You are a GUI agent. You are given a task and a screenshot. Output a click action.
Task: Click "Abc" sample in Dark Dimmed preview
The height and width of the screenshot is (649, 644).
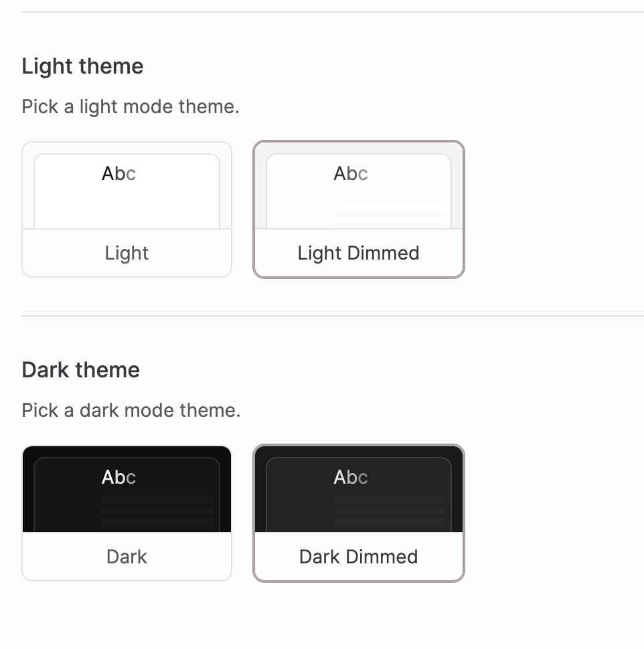pos(351,478)
